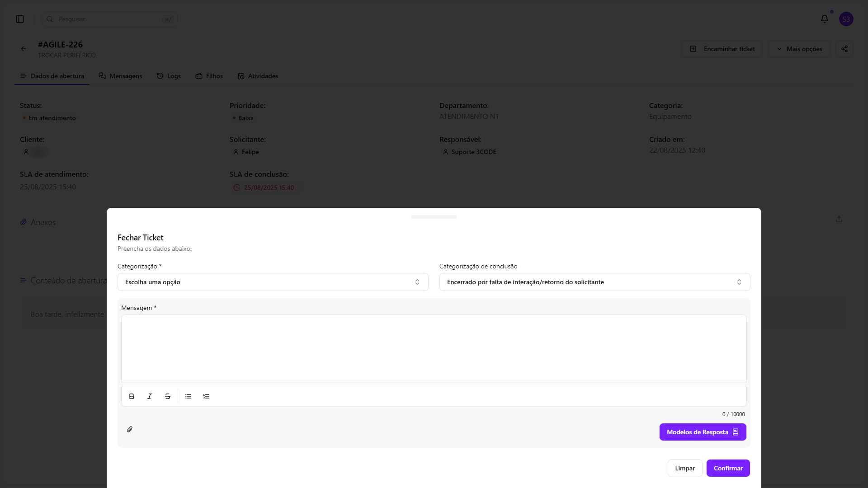Viewport: 868px width, 488px height.
Task: Click the Confirmar button
Action: [x=728, y=468]
